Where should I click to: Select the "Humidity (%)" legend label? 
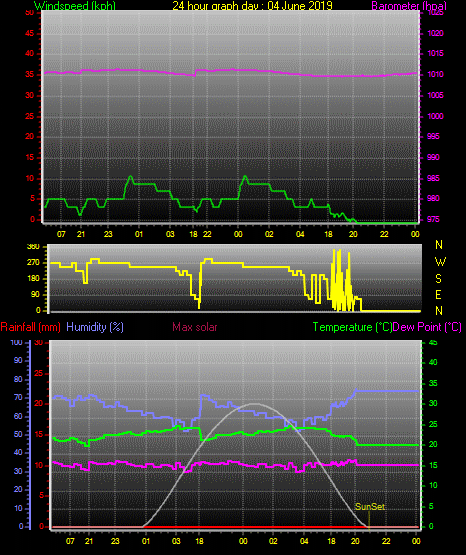(x=95, y=327)
